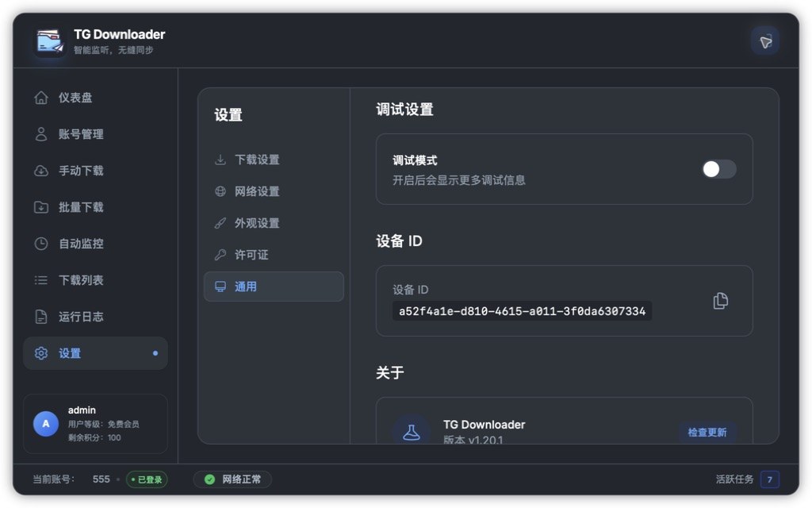Click the gear icon beside 设置

[x=41, y=353]
